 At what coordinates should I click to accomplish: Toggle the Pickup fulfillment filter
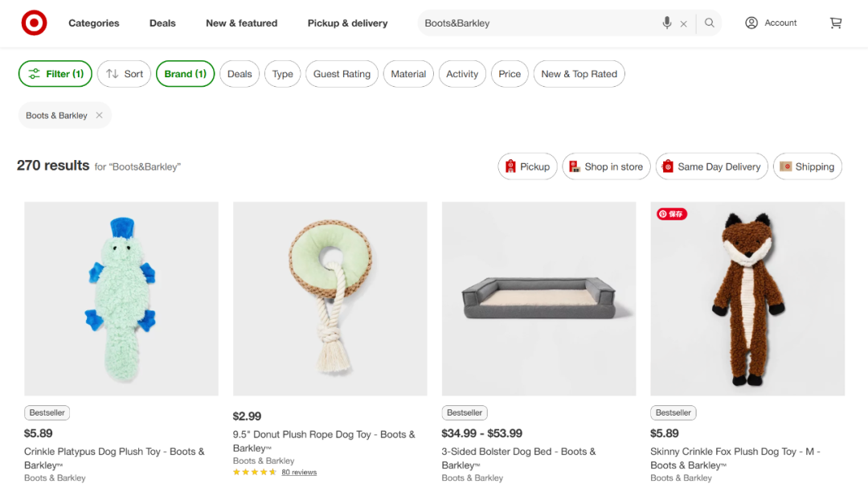pyautogui.click(x=527, y=166)
